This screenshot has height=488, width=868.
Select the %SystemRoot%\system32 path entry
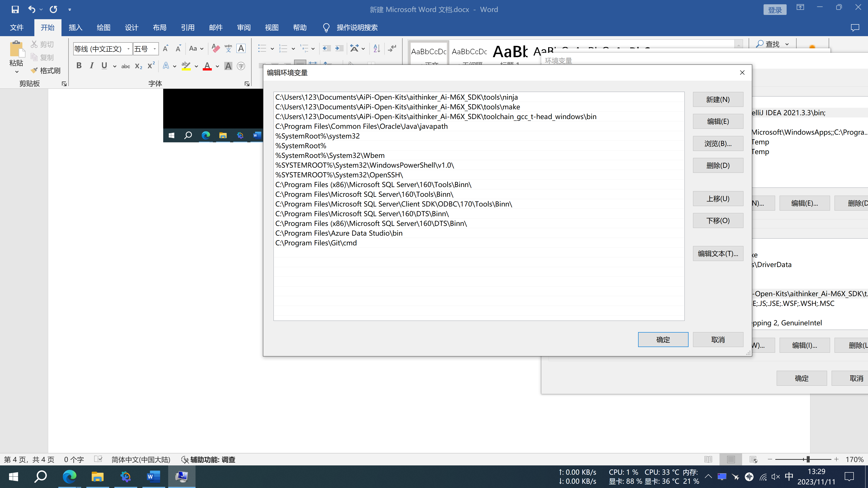[x=479, y=136]
